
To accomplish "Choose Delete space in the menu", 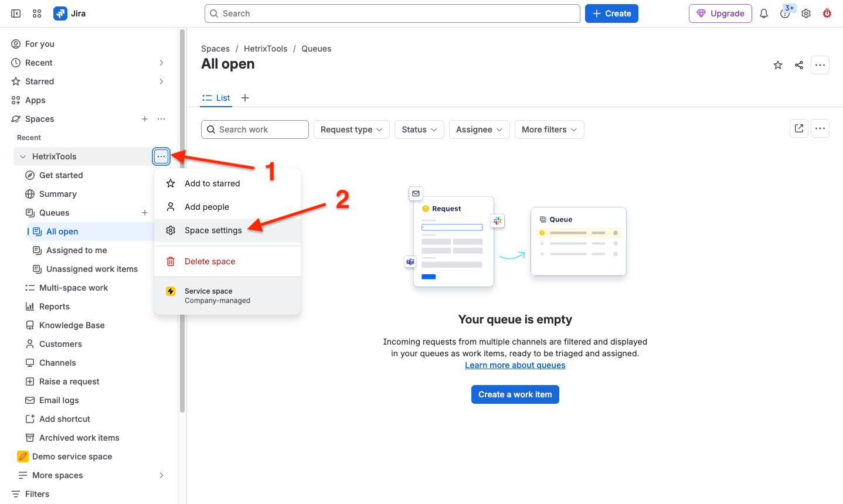I will tap(227, 261).
